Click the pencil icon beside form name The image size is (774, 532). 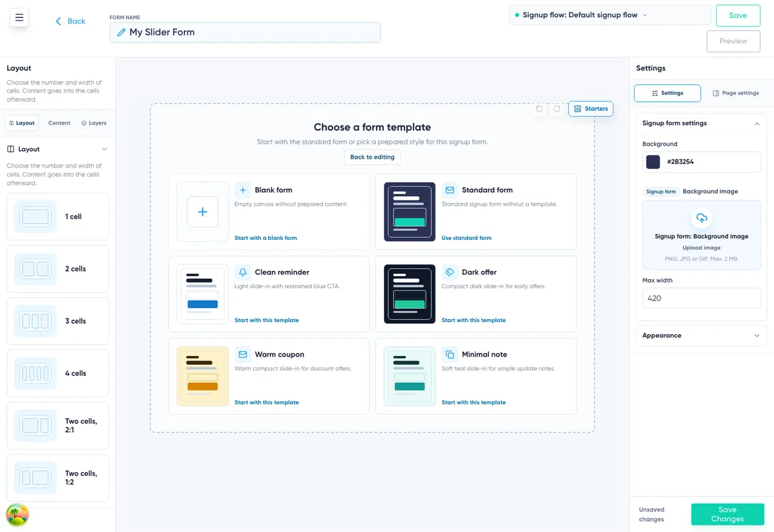(121, 32)
